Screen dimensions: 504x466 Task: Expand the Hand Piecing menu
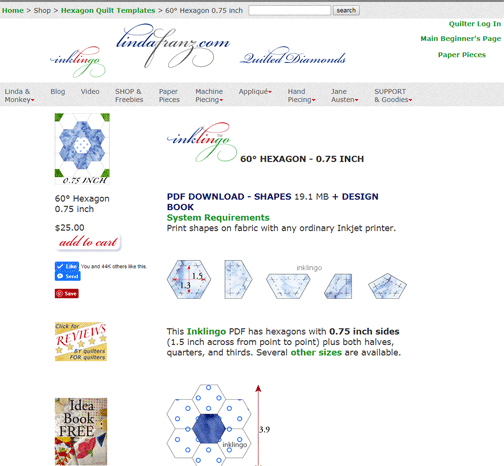pyautogui.click(x=301, y=95)
